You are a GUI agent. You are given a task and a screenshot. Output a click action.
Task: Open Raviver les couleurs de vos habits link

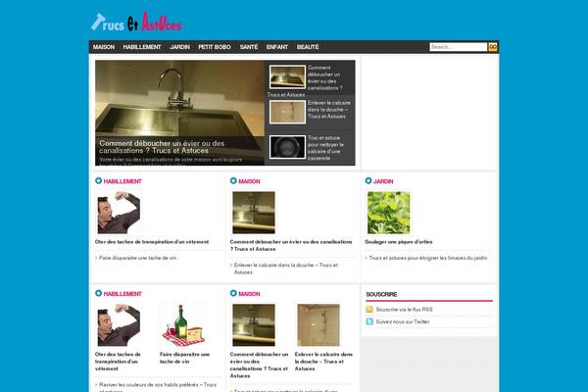click(x=158, y=387)
